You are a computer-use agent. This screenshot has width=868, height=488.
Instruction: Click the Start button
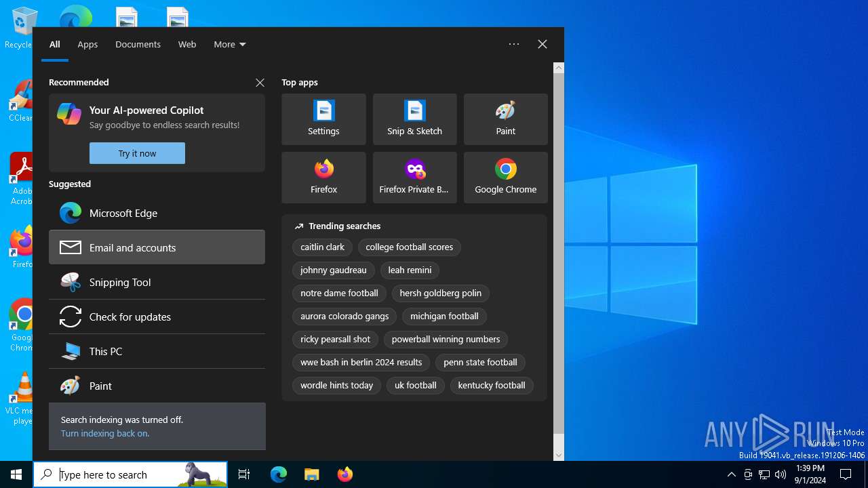click(x=16, y=474)
